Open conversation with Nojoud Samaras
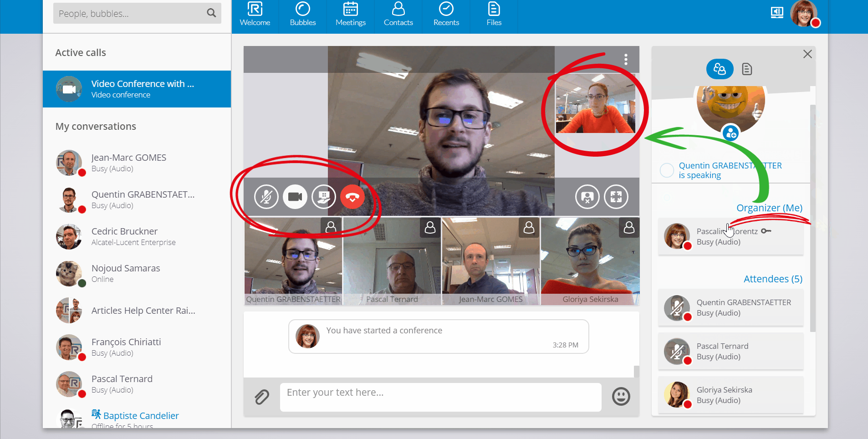This screenshot has height=439, width=868. pyautogui.click(x=137, y=273)
